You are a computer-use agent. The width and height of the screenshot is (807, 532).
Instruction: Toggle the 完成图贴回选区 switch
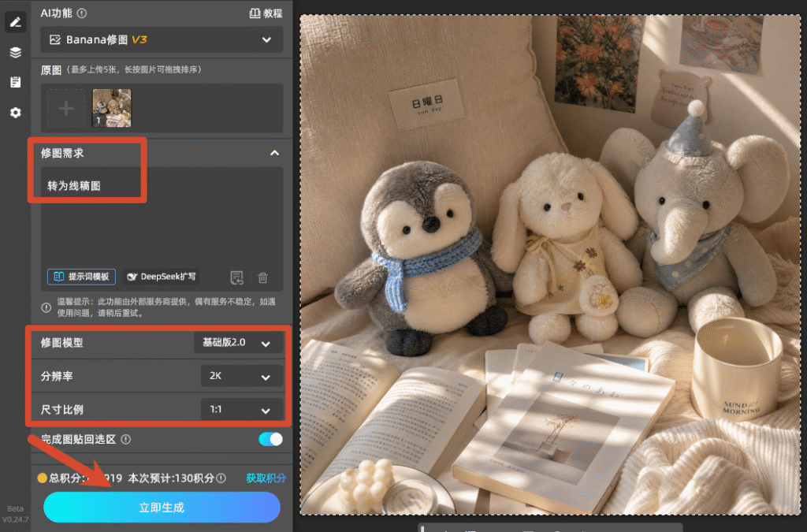(270, 439)
